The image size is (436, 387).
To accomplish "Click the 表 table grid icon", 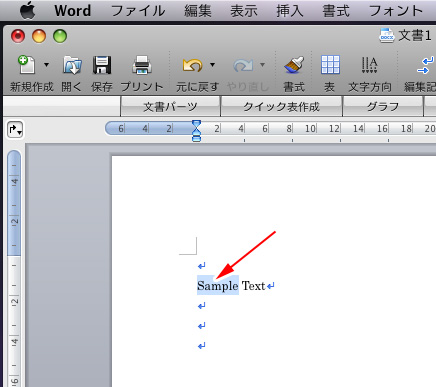I will [x=330, y=65].
